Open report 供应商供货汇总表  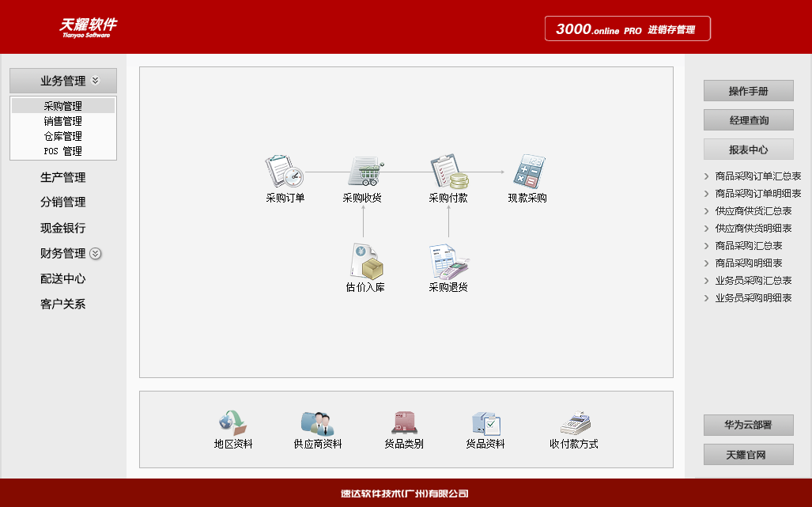coord(753,210)
